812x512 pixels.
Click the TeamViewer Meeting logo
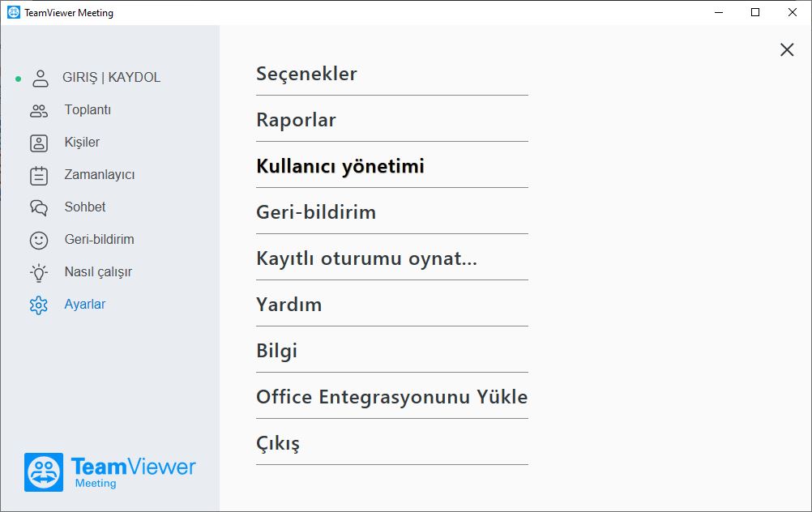tap(109, 472)
